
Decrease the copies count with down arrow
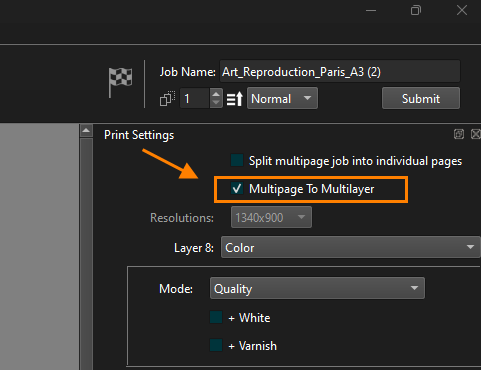[x=216, y=103]
